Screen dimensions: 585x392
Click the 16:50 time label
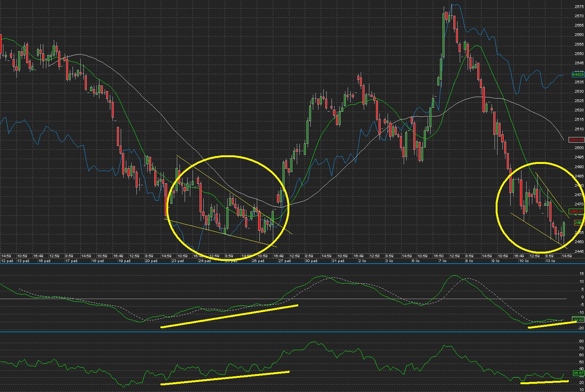[x=438, y=256]
